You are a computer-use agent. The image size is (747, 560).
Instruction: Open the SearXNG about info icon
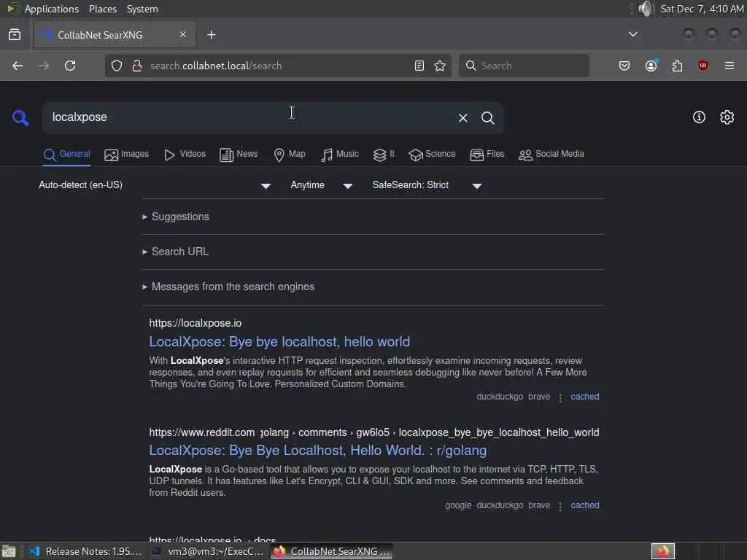pos(699,117)
